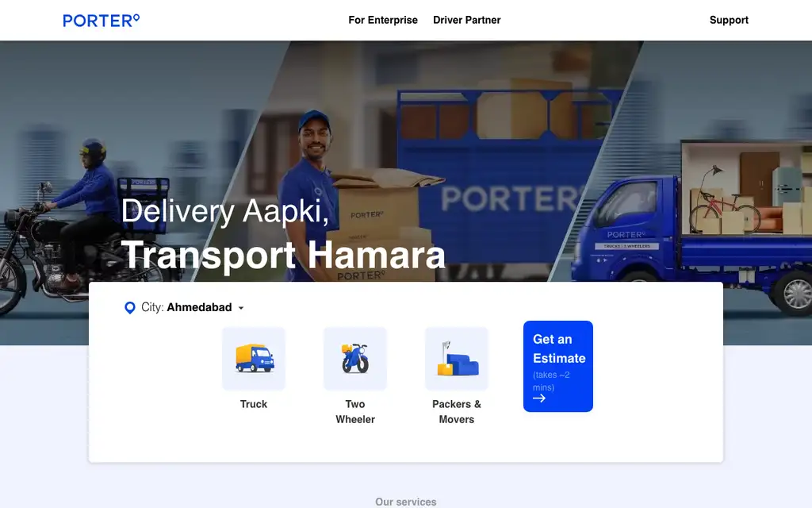Open the Driver Partner menu
The image size is (812, 508).
pos(466,20)
